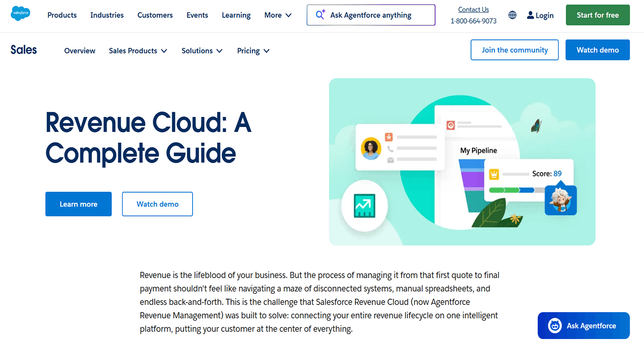Open the globe language selector
Viewport: 644px width, 349px height.
(x=512, y=15)
